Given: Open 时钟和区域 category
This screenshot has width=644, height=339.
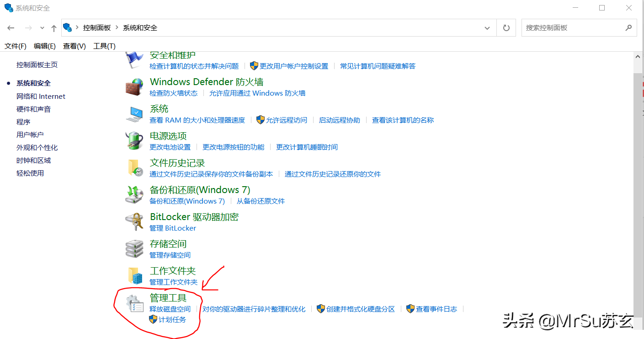Looking at the screenshot, I should pyautogui.click(x=34, y=160).
